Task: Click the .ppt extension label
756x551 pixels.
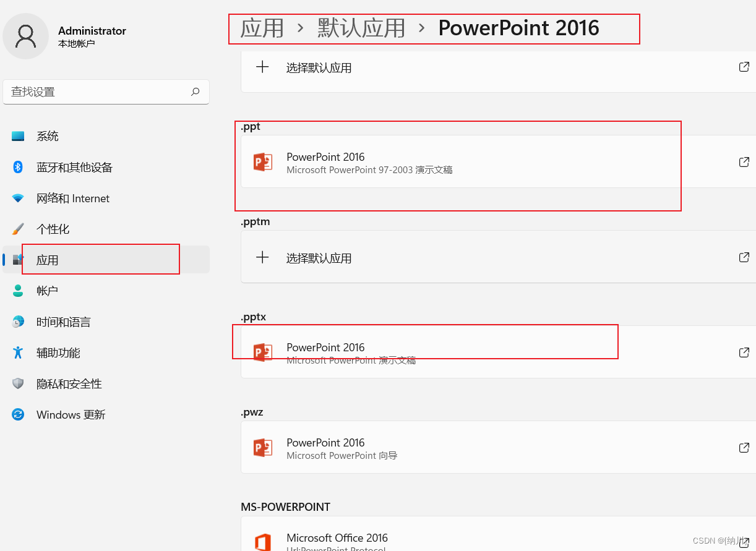Action: [251, 127]
